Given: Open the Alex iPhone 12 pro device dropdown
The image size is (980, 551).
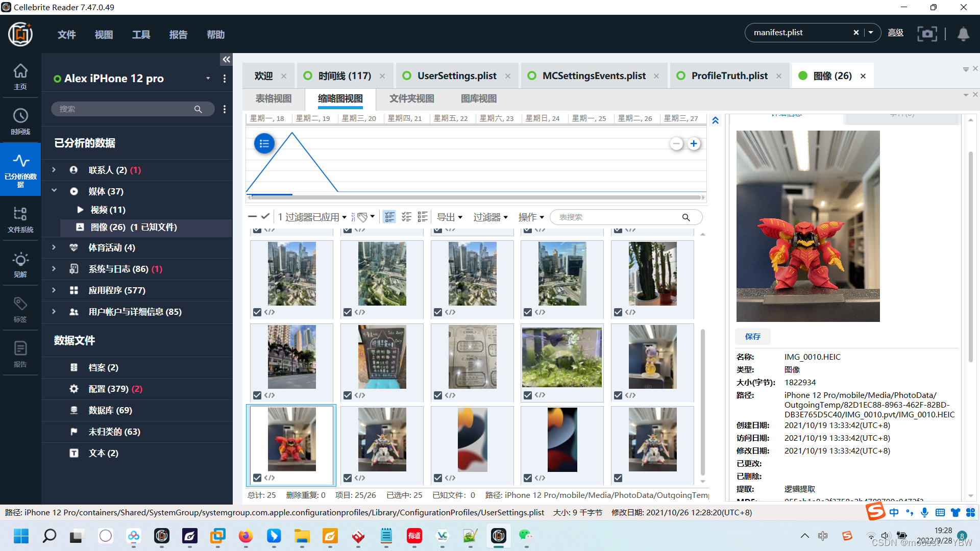Looking at the screenshot, I should (x=208, y=79).
